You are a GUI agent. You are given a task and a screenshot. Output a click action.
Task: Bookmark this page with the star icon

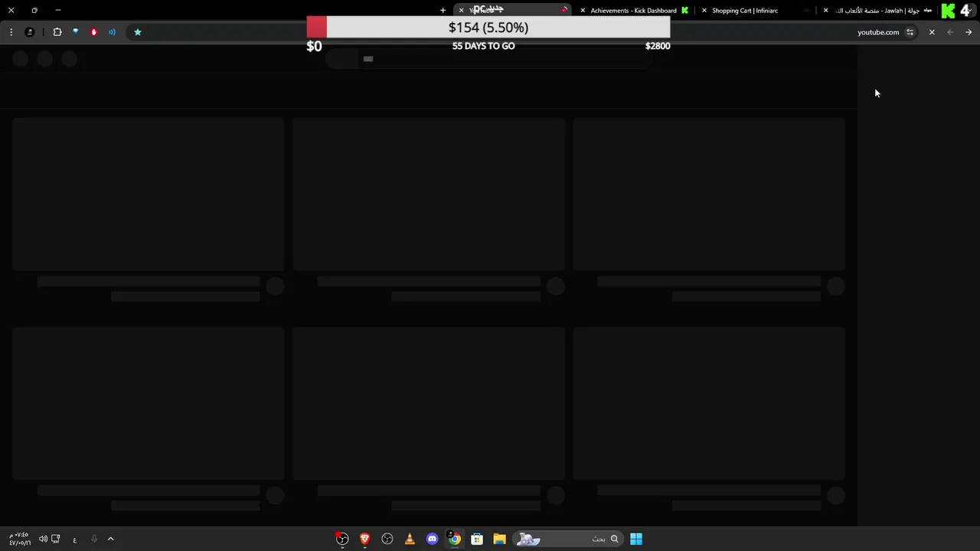click(138, 32)
